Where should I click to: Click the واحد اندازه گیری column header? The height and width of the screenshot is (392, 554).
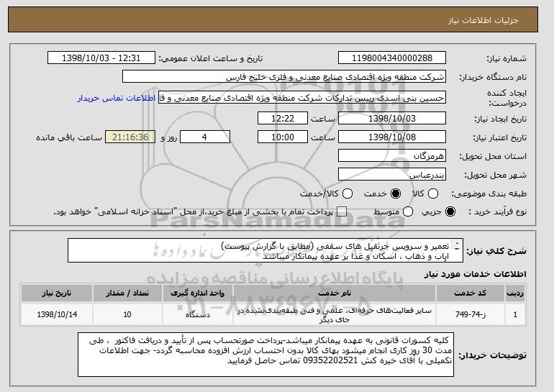[198, 293]
